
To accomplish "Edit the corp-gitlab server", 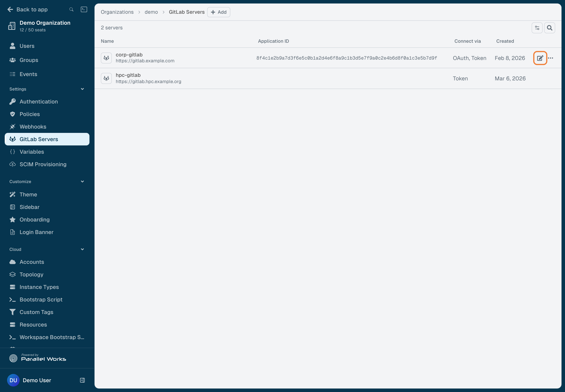I will tap(540, 58).
